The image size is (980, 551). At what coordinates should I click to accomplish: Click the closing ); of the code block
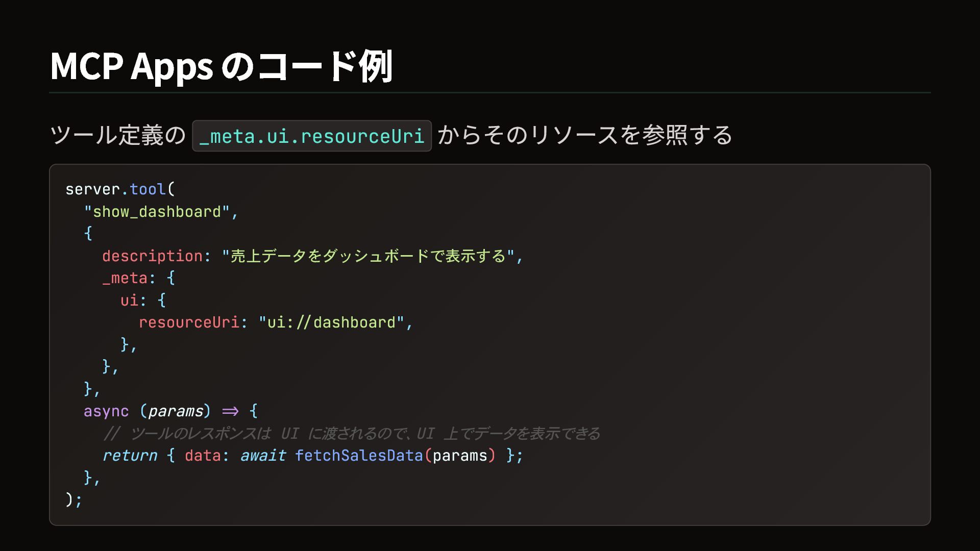click(x=73, y=500)
